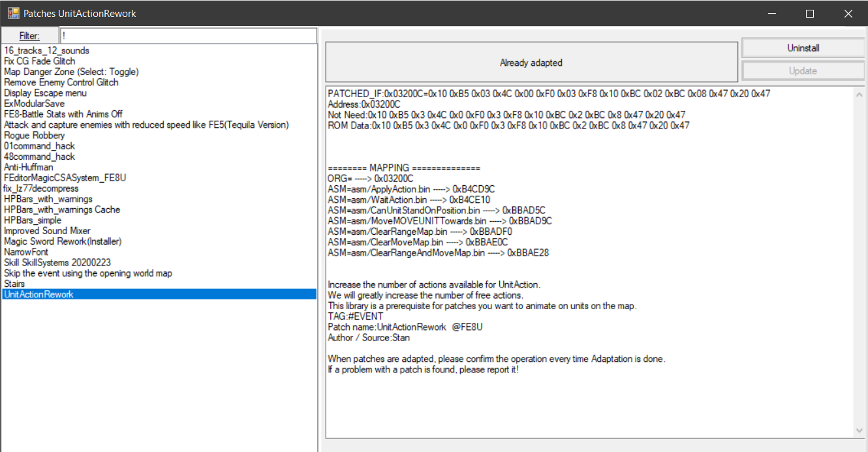The image size is (868, 452).
Task: Pick the Rogue Robbery patch
Action: (x=35, y=136)
